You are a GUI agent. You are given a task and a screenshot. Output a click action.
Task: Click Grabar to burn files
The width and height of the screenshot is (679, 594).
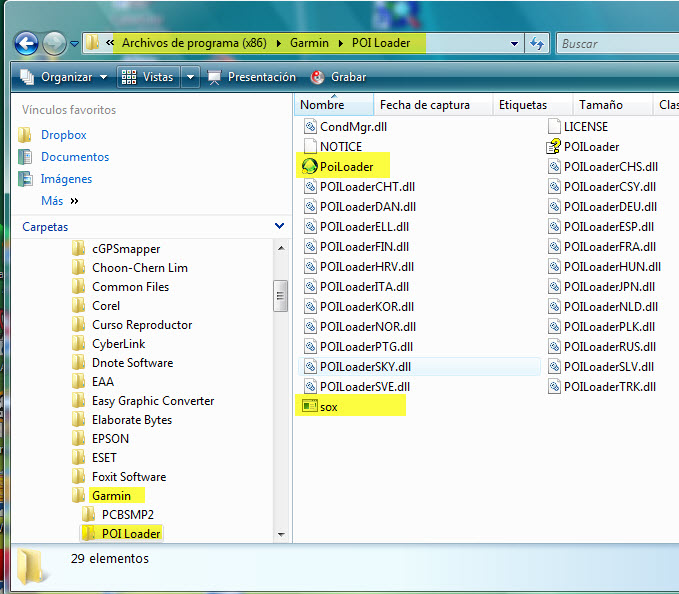coord(339,77)
